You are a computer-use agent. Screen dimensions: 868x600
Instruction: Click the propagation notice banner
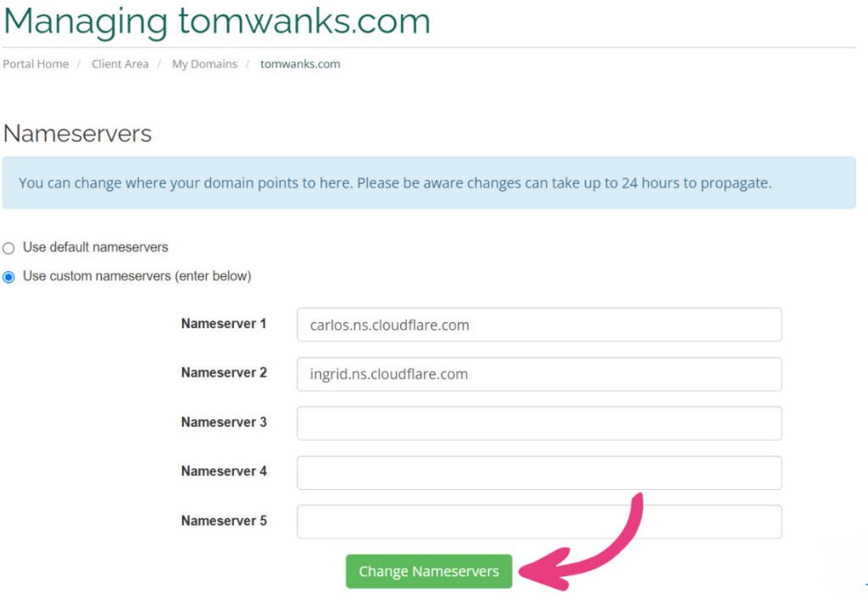point(434,182)
